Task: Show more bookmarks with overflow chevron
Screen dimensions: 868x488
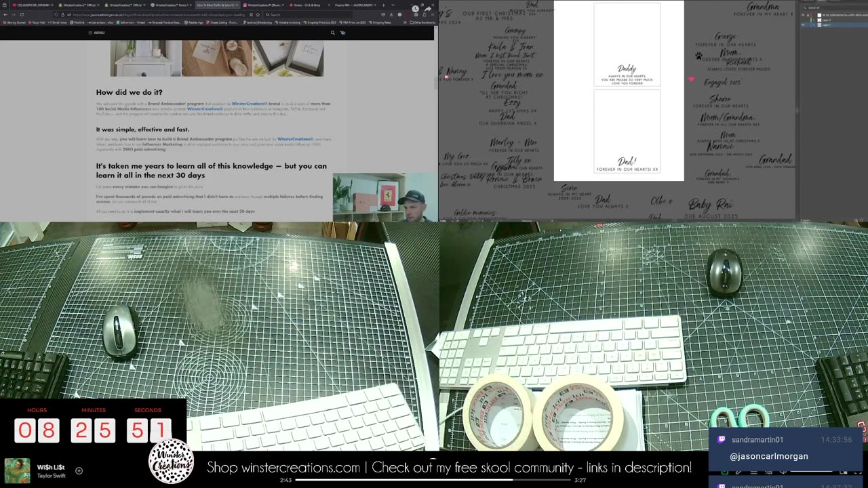Action: pos(405,22)
